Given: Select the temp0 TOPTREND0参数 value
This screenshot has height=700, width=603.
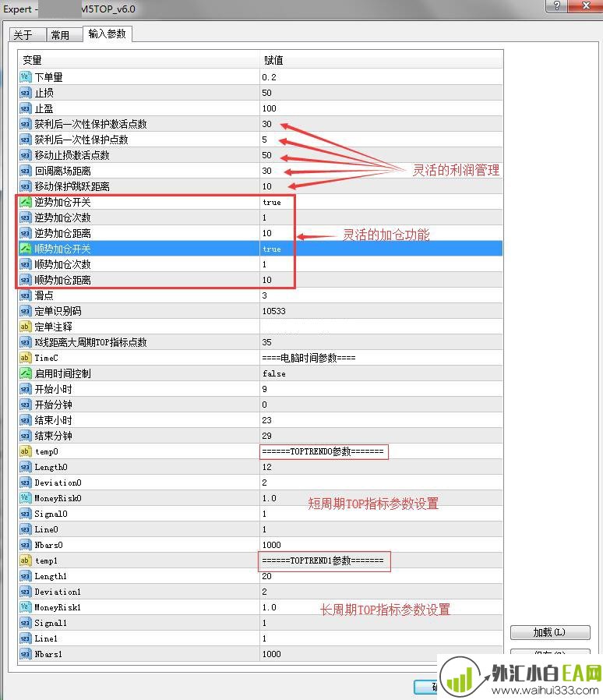Looking at the screenshot, I should tap(381, 451).
